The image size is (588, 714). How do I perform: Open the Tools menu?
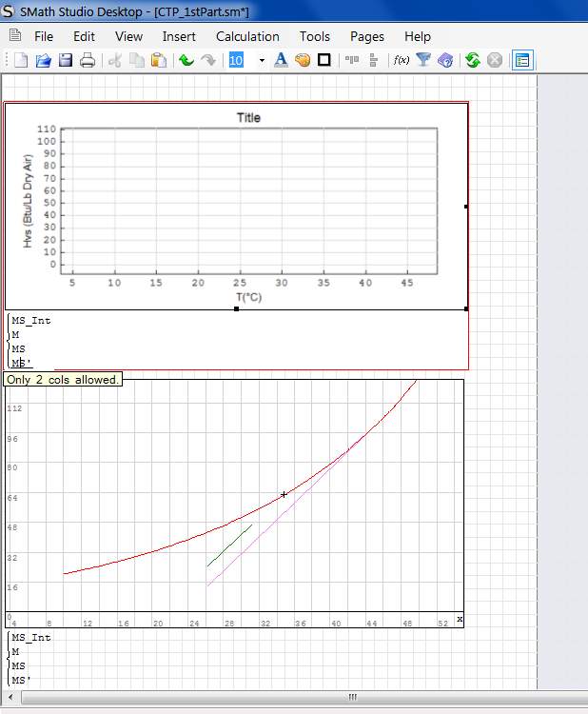point(314,36)
